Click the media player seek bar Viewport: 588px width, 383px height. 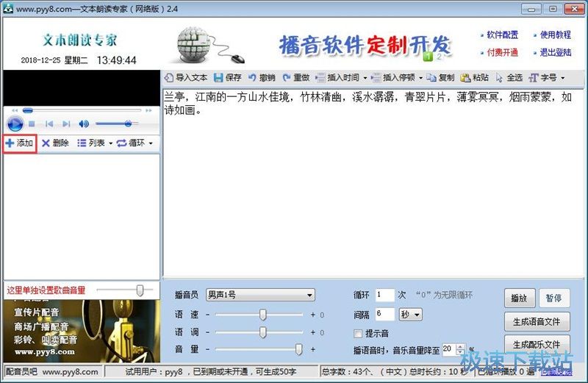(82, 110)
